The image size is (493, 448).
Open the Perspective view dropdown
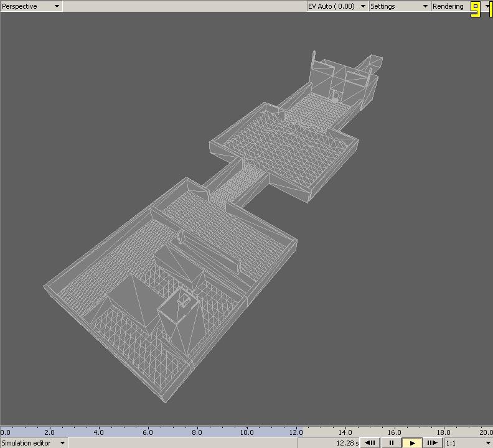(31, 6)
